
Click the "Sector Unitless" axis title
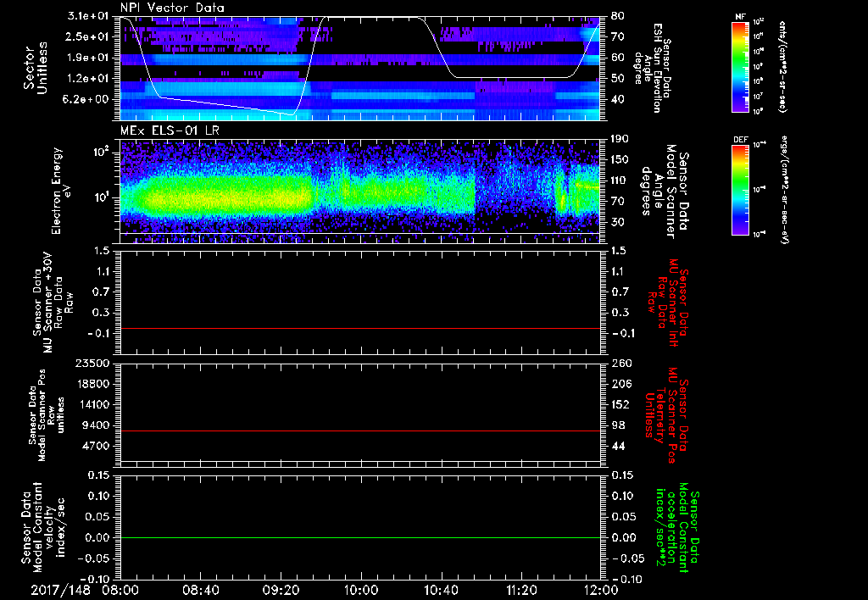click(36, 68)
